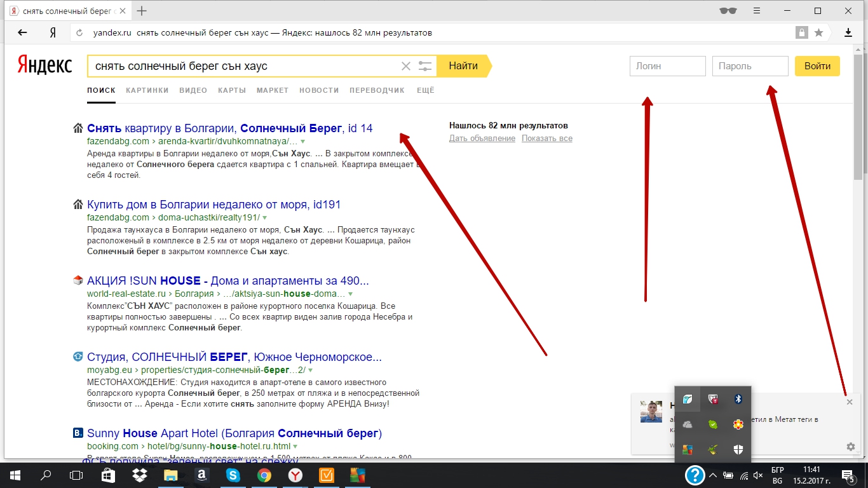
Task: Switch to the Видео tab
Action: [193, 90]
